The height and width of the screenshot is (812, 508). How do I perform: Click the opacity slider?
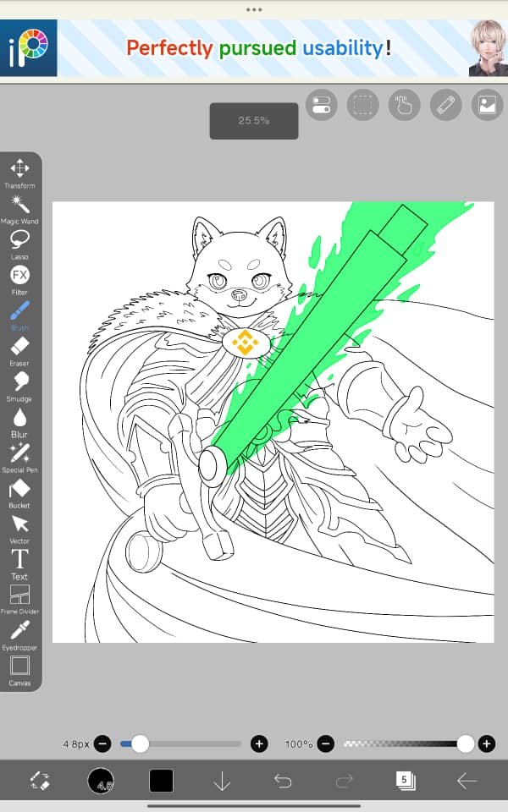[408, 744]
